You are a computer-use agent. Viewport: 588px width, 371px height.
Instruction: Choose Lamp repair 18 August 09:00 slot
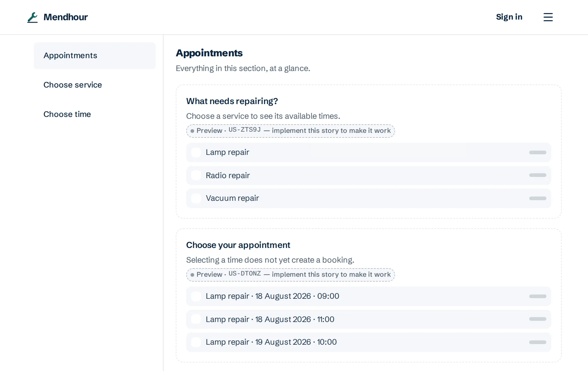368,296
